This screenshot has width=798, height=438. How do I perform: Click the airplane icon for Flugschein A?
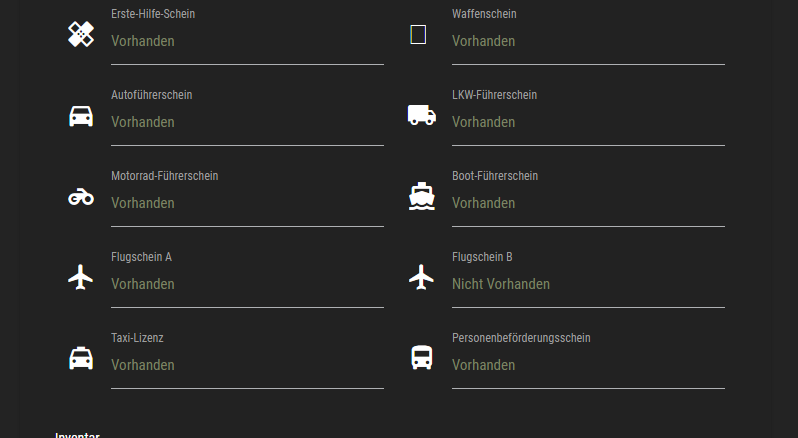point(81,277)
